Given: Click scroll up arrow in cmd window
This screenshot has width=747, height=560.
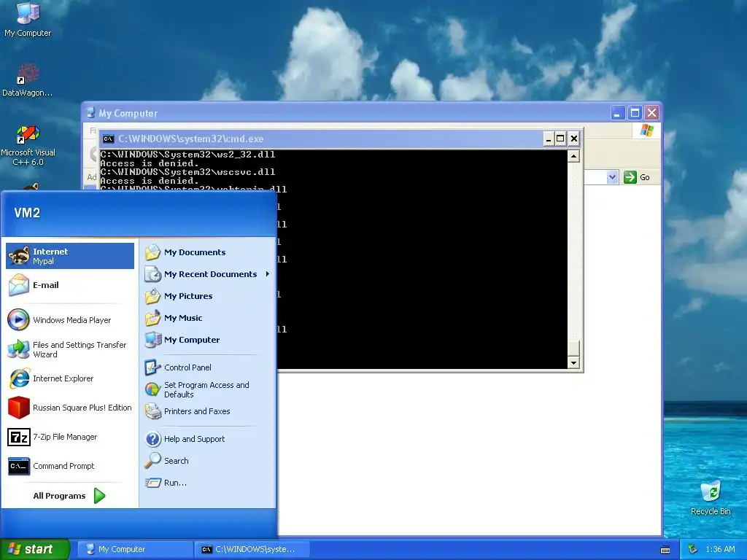Looking at the screenshot, I should pyautogui.click(x=573, y=156).
